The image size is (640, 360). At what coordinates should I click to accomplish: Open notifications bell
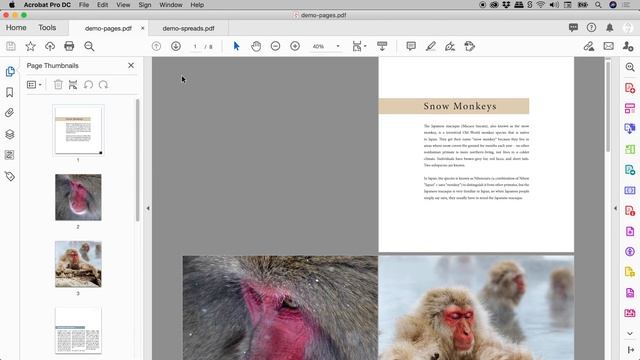[x=609, y=27]
